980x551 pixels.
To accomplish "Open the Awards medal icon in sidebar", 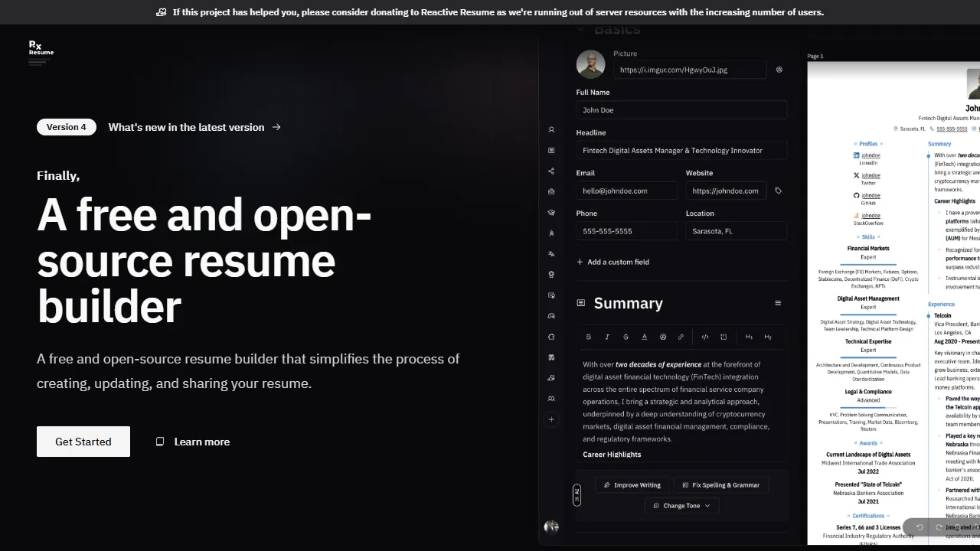I will click(551, 275).
